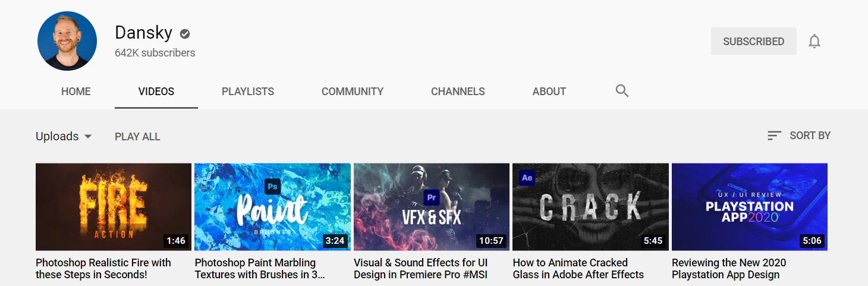Viewport: 868px width, 286px height.
Task: Open the channel search magnifier icon
Action: pos(622,91)
